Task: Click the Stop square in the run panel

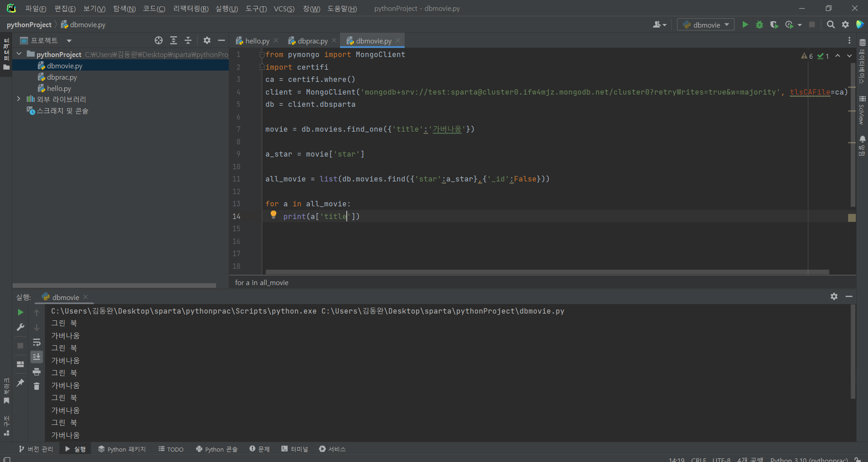Action: pos(20,345)
